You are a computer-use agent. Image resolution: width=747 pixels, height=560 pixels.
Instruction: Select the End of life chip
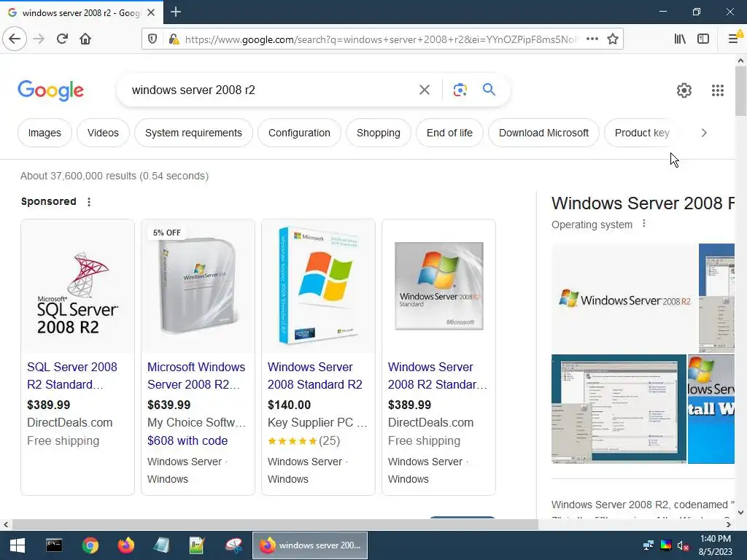(x=449, y=133)
